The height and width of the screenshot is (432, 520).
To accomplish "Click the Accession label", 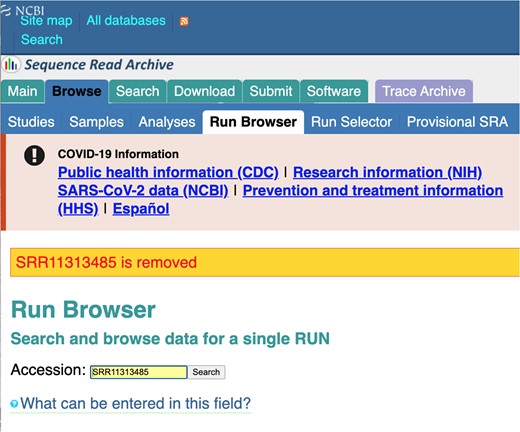I will pyautogui.click(x=48, y=370).
